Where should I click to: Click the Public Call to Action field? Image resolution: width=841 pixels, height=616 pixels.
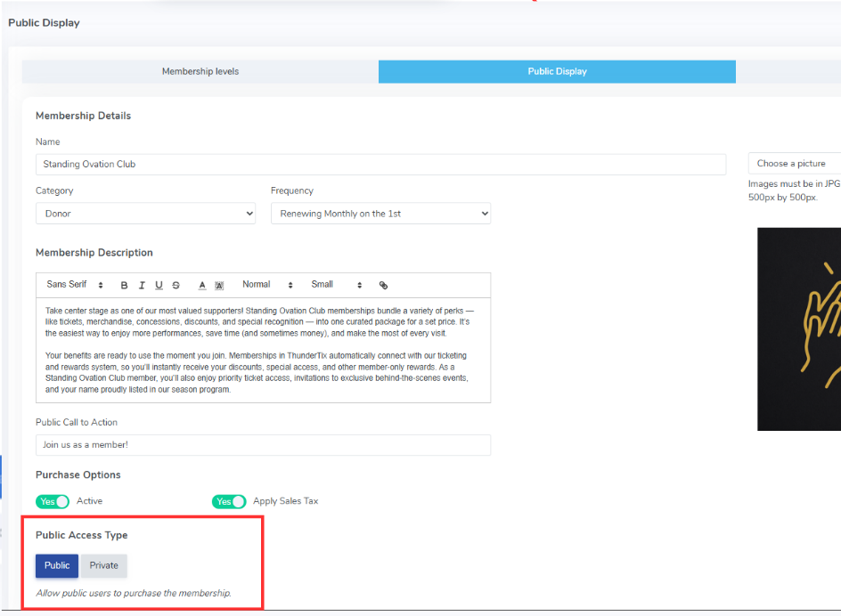click(x=264, y=445)
